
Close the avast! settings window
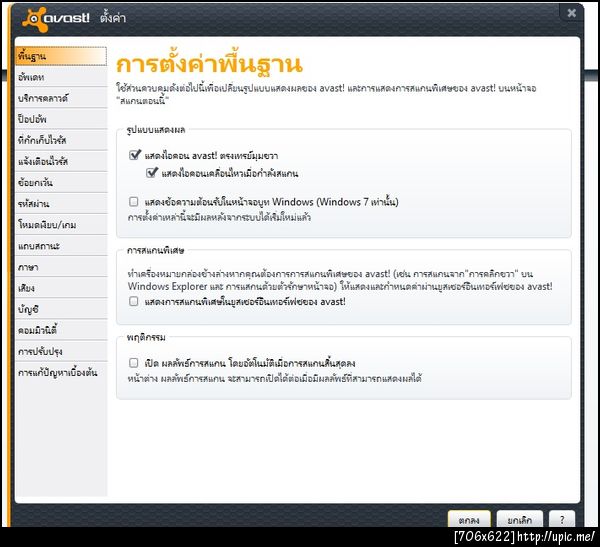click(x=571, y=13)
